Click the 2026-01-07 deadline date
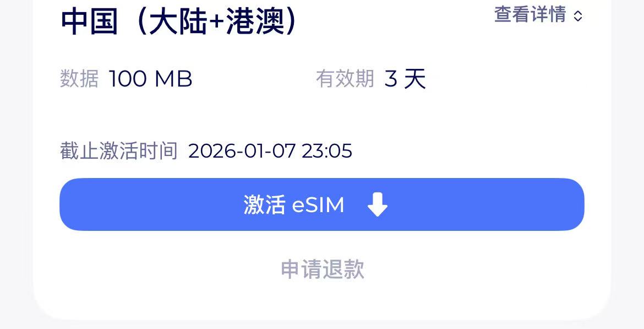Screen dimensions: 644x329 tap(242, 151)
